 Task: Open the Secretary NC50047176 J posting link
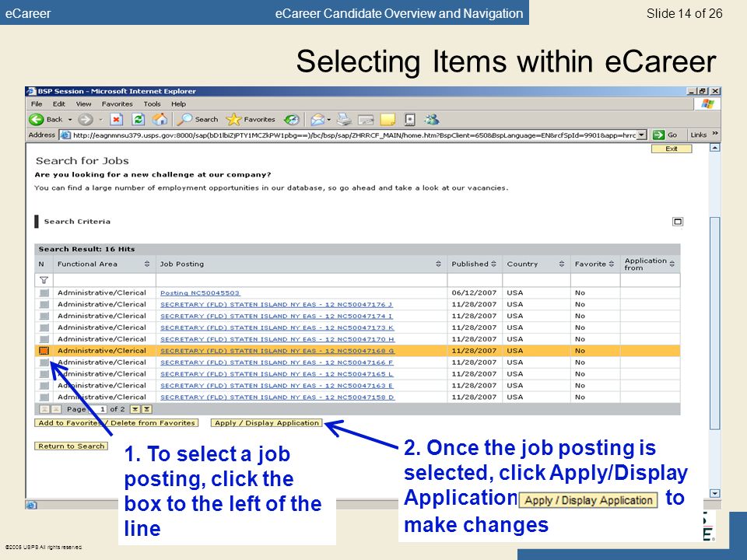pos(276,304)
